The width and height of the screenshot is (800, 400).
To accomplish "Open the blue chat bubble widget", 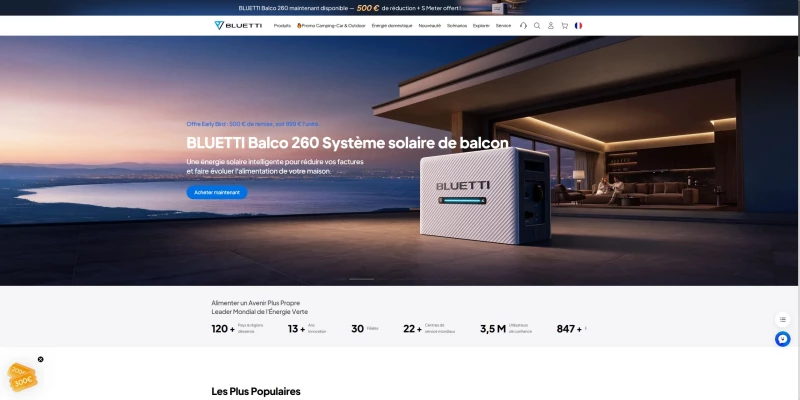I will tap(783, 339).
